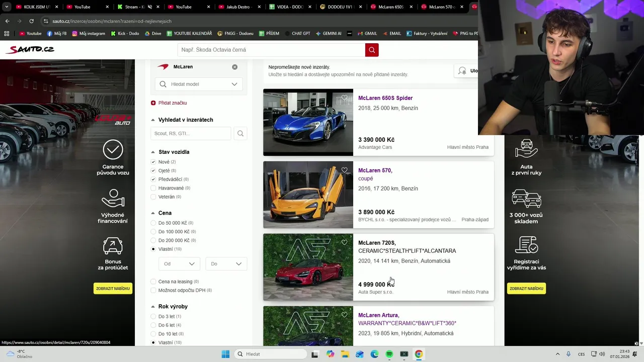Screen dimensions: 644x362
Task: Select the Do 50 000 Kč price radio
Action: [x=153, y=223]
